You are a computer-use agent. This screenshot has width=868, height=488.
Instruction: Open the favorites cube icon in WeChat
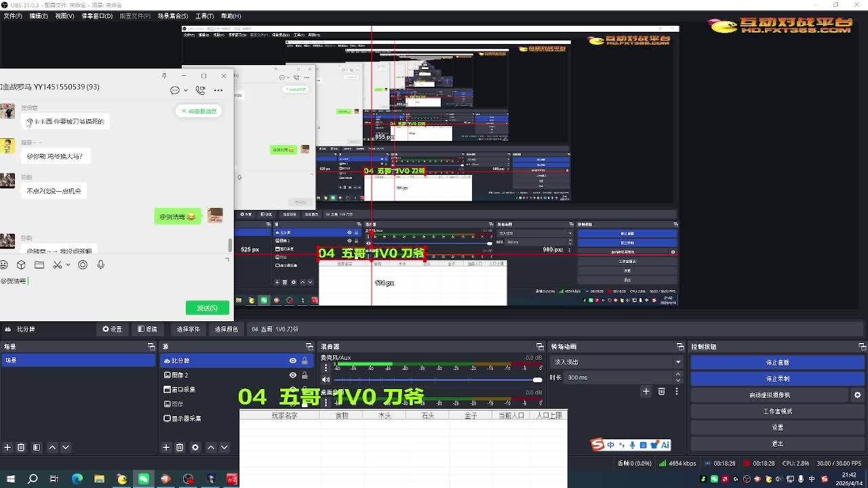pos(21,264)
